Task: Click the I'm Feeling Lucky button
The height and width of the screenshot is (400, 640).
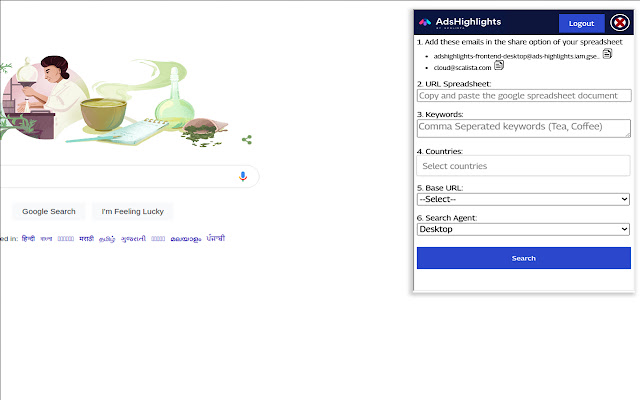Action: [x=133, y=211]
